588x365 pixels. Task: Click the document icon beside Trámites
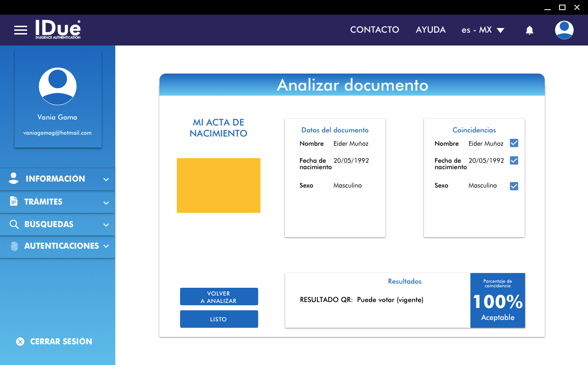(x=14, y=201)
